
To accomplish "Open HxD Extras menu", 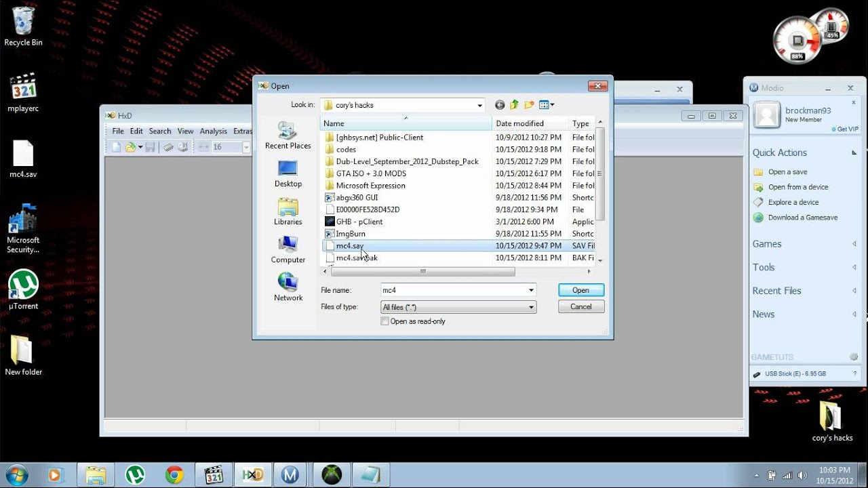I will [x=242, y=131].
